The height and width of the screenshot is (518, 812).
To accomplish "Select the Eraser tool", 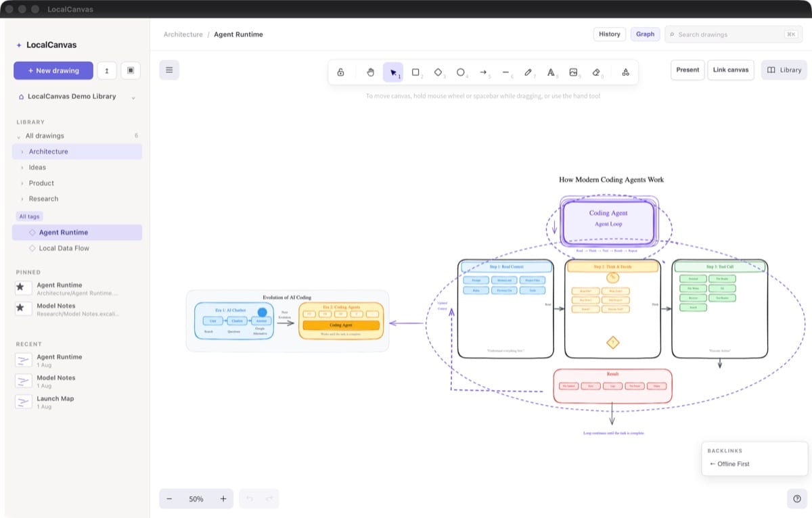I will click(596, 72).
